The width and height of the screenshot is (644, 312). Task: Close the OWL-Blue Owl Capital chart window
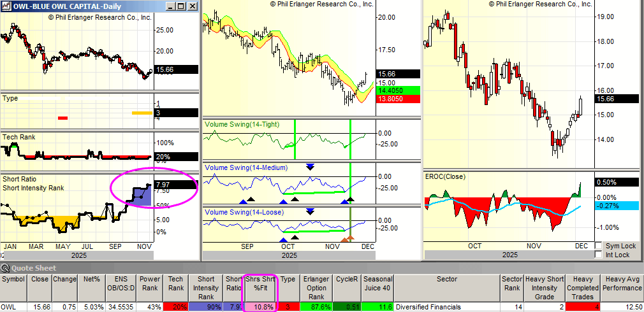(x=192, y=6)
